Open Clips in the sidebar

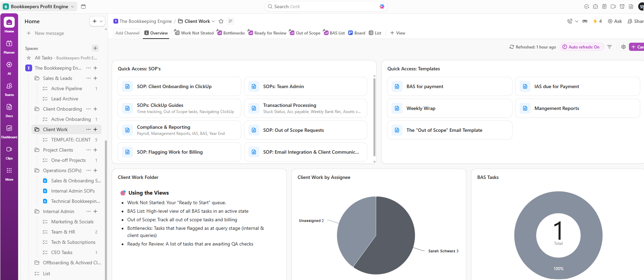9,152
